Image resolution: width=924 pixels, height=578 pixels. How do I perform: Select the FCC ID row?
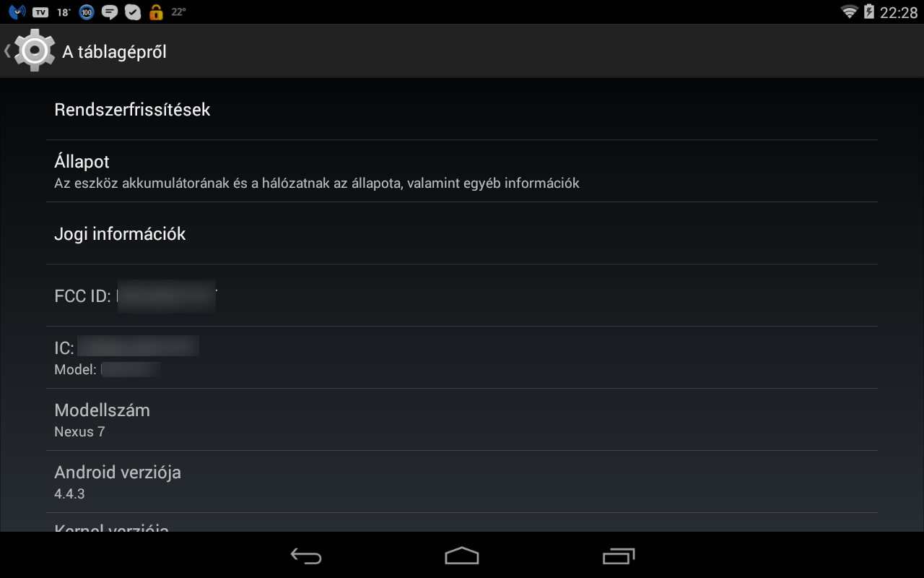click(x=462, y=296)
